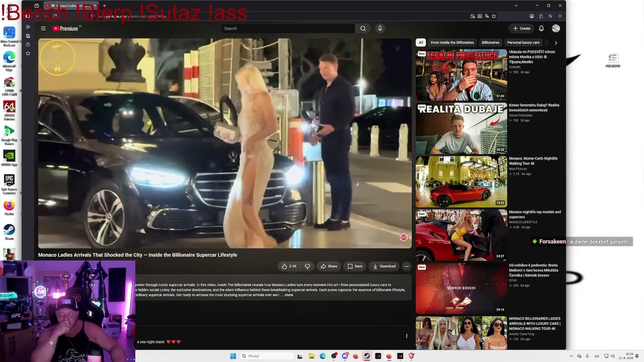
Task: Open the browser sidebar history clock icon
Action: [28, 45]
